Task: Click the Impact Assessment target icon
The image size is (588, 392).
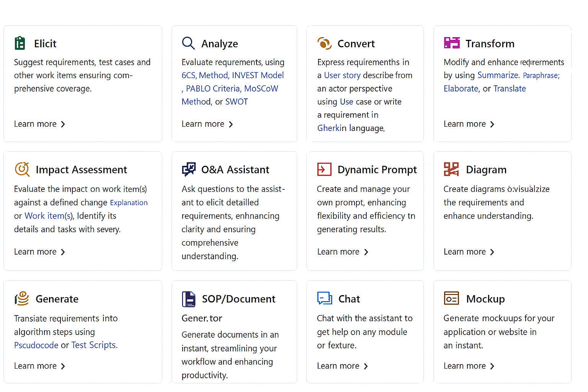Action: 22,169
